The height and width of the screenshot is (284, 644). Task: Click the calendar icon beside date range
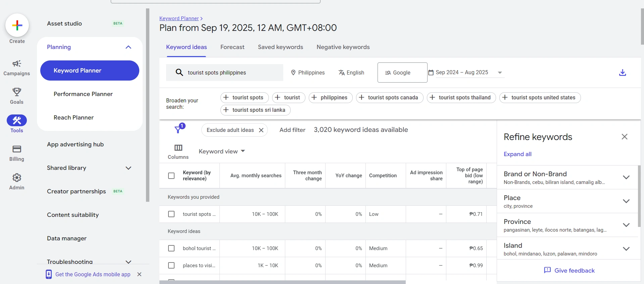point(431,73)
